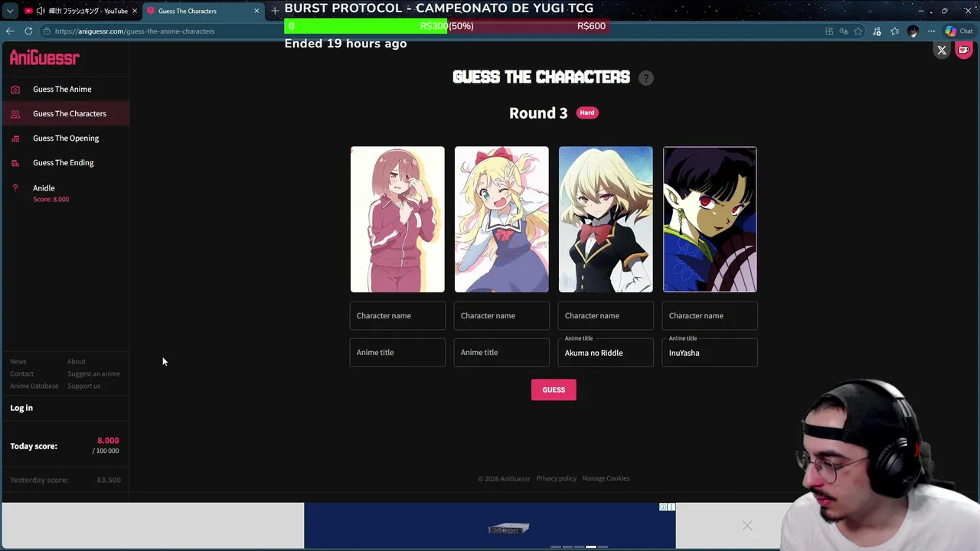Screen dimensions: 980x551
Task: Close the YouTube tab
Action: 134,11
